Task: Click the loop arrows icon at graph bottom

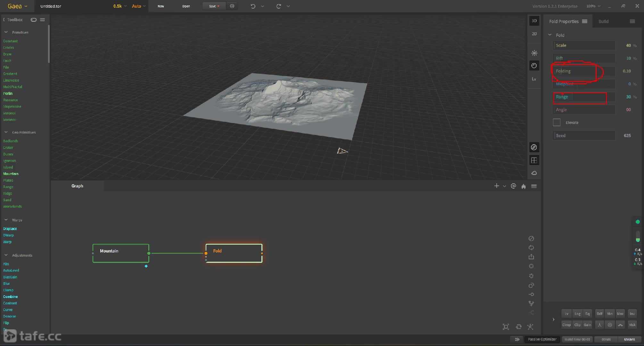Action: (519, 327)
